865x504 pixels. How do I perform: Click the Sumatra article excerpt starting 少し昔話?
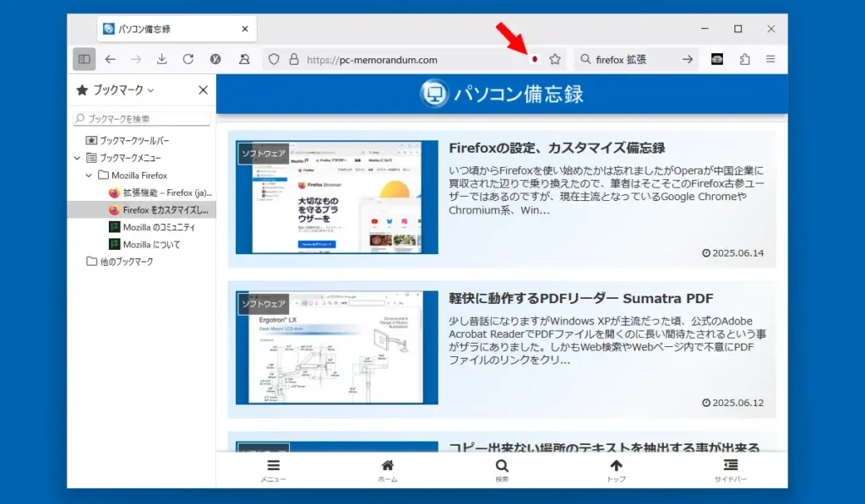pos(607,340)
